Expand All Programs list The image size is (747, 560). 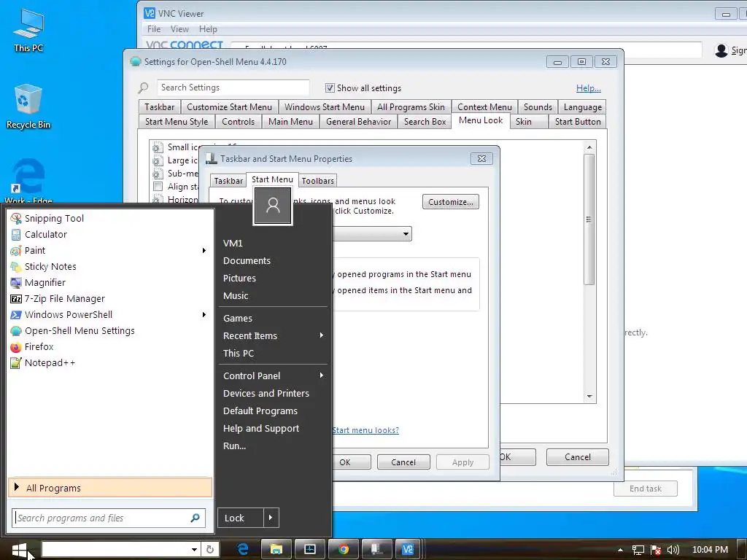(110, 488)
